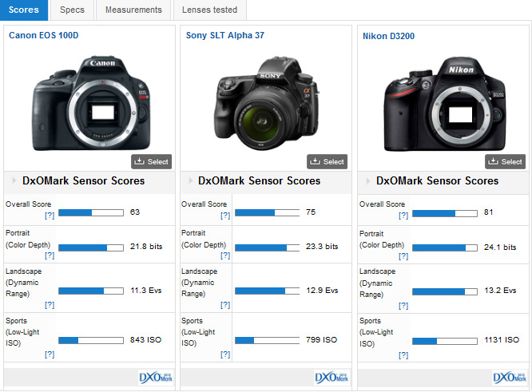Open the Sony SLT Alpha 37 link
This screenshot has width=532, height=392.
pyautogui.click(x=223, y=36)
